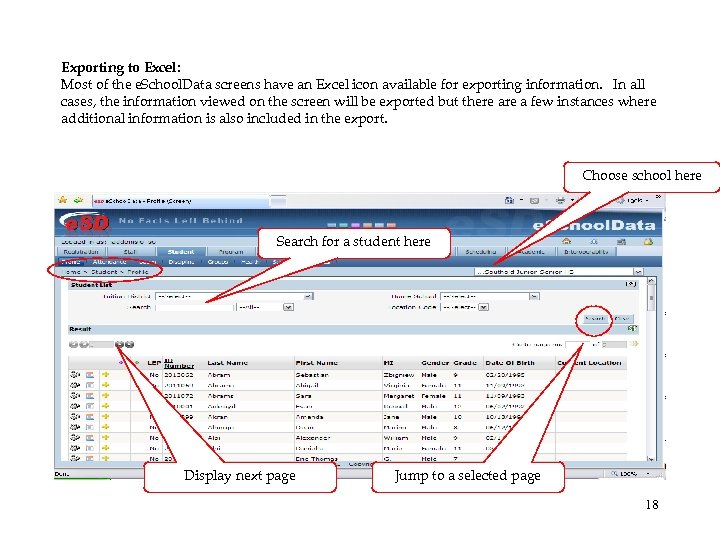Image resolution: width=720 pixels, height=540 pixels.
Task: Switch to the Scheduling tab
Action: (480, 252)
